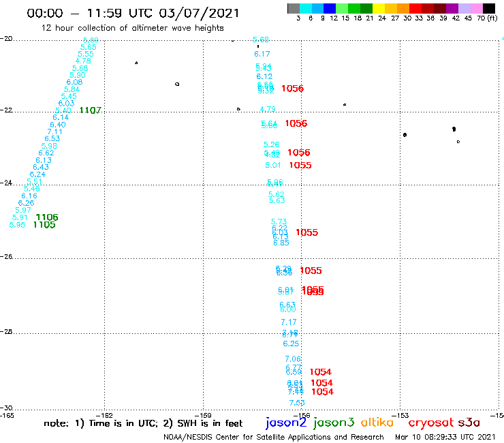Screen dimensions: 504x443
Task: Click the wave height value 7.17
Action: pos(289,322)
